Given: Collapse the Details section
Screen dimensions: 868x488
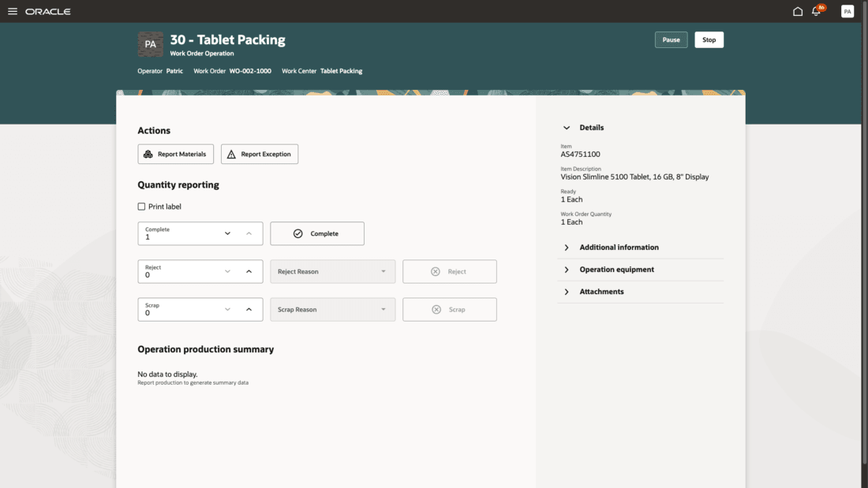Looking at the screenshot, I should [x=567, y=127].
